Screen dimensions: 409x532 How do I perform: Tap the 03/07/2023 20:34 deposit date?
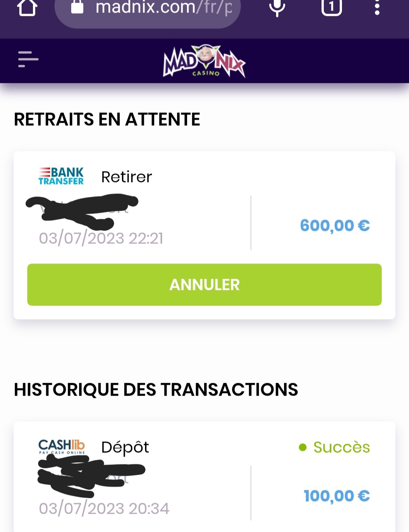tap(104, 509)
